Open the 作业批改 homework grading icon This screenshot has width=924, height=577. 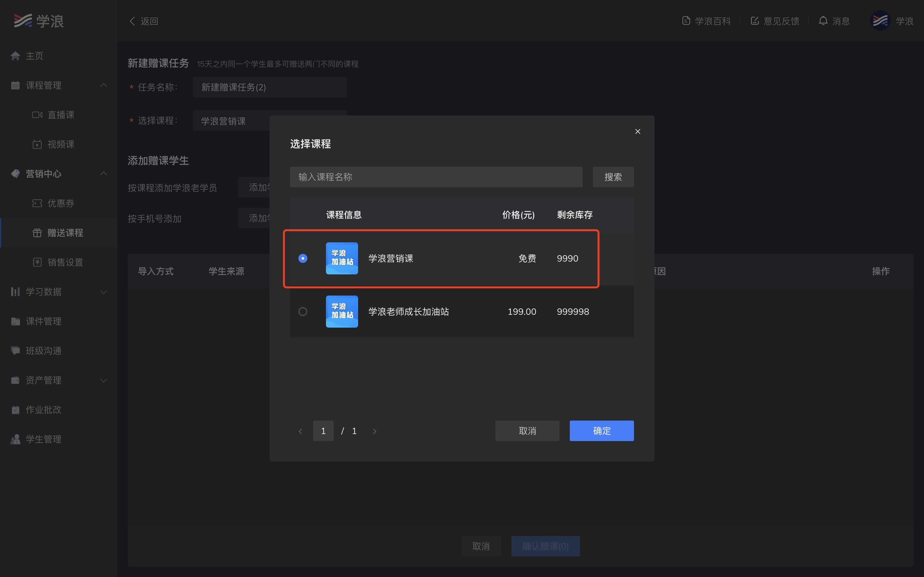(x=15, y=409)
